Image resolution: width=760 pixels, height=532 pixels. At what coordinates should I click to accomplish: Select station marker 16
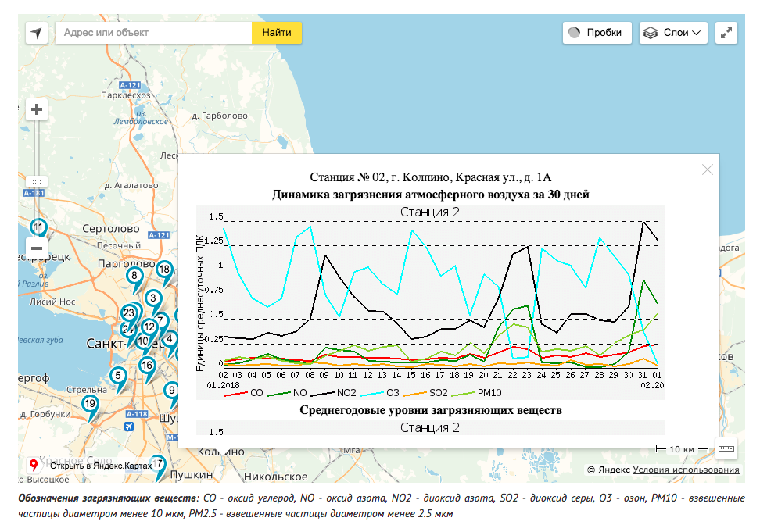pos(147,366)
